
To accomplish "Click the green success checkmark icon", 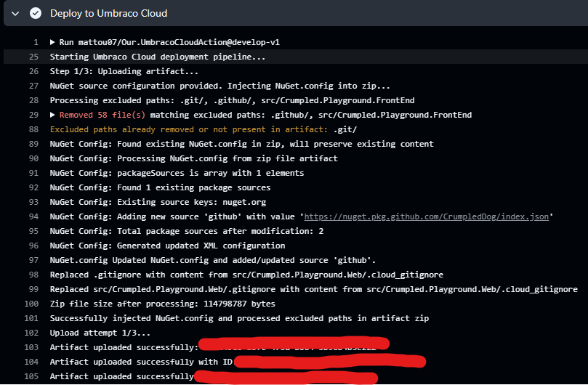I will pyautogui.click(x=36, y=13).
